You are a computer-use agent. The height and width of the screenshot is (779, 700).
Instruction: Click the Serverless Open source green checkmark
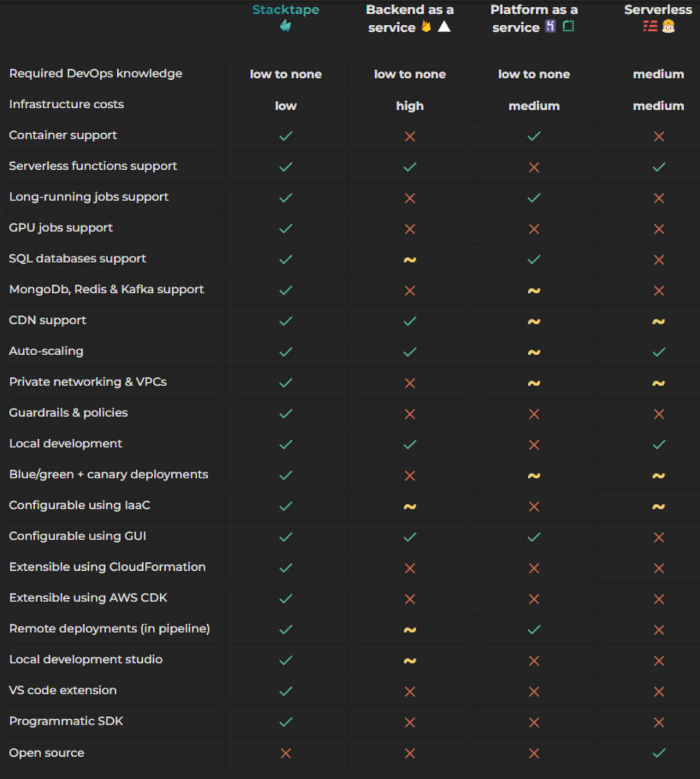tap(659, 753)
